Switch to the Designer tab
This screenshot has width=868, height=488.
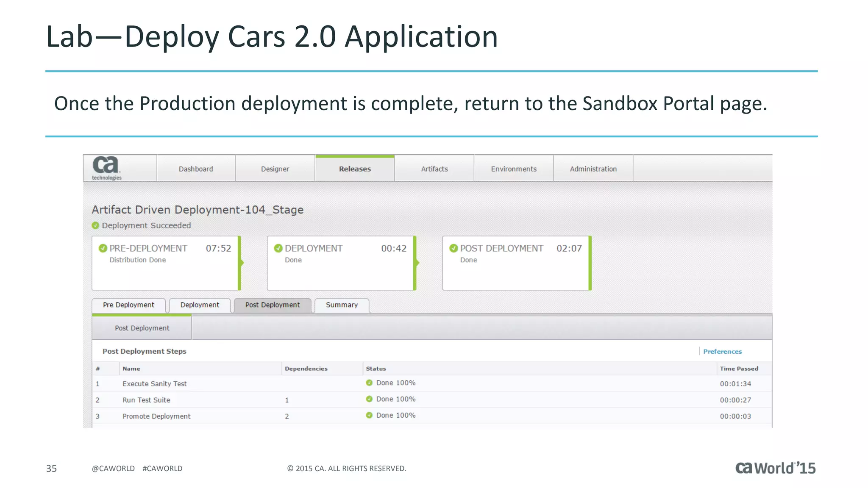[x=275, y=169]
